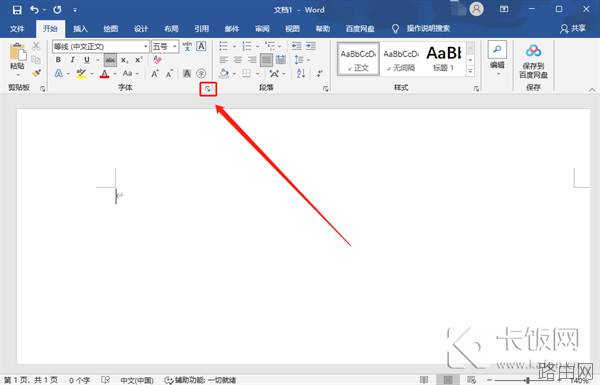Click the 粘贴 (Paste) clipboard icon
600x385 pixels.
(18, 52)
